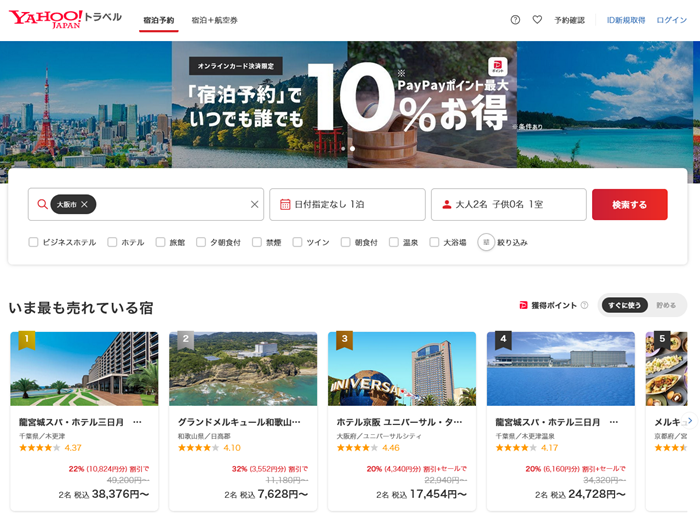Open rank 5 hotel food photo
Screen dimensions: 700x523
click(667, 369)
